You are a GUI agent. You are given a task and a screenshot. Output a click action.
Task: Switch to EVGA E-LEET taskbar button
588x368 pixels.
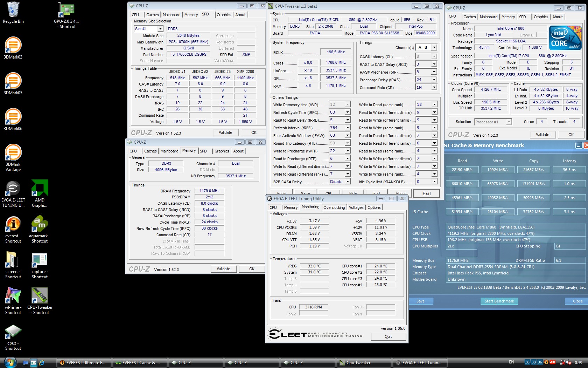tap(420, 363)
